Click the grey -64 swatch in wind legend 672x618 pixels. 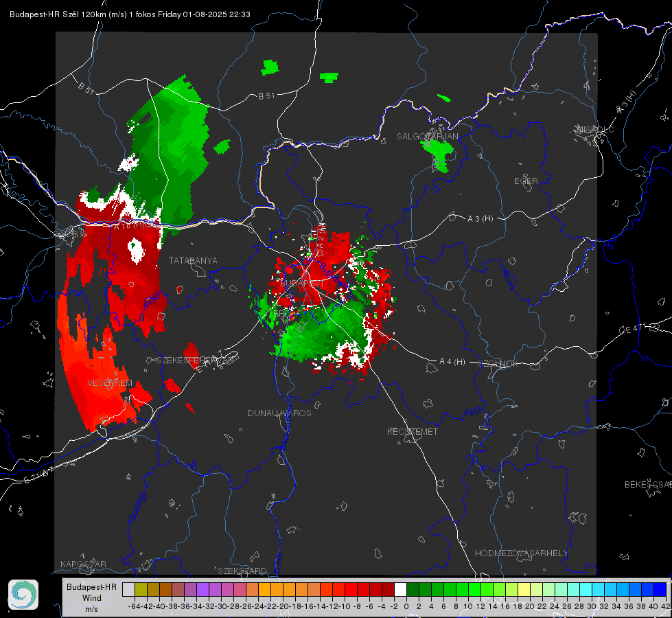(128, 589)
